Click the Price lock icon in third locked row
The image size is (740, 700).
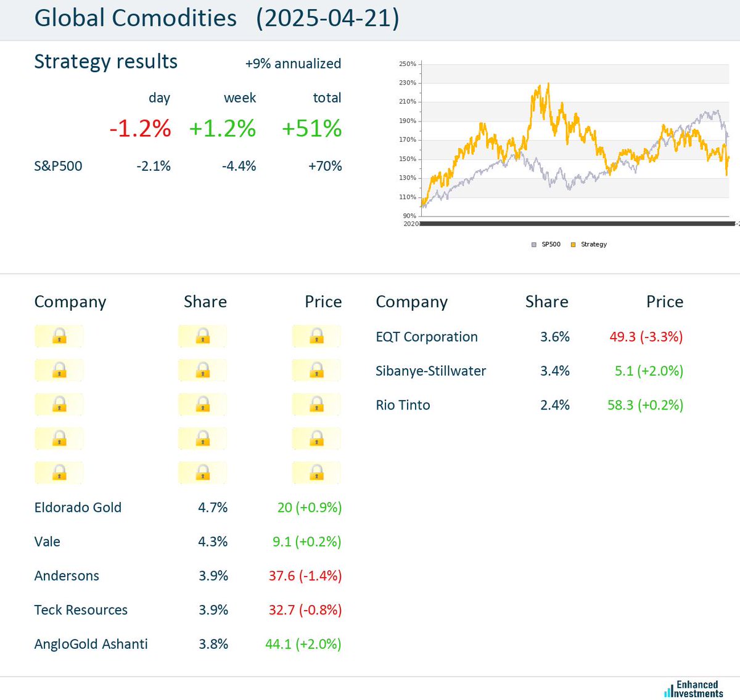[x=316, y=405]
